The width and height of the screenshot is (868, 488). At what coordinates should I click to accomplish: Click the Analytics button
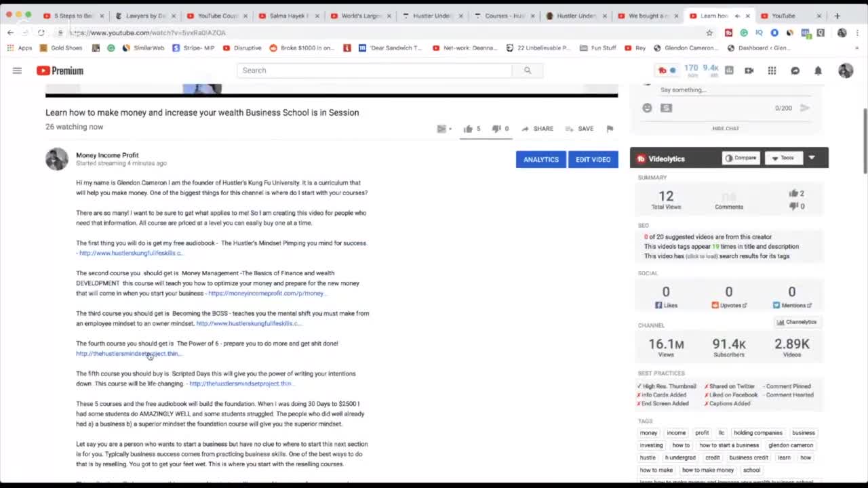(541, 159)
